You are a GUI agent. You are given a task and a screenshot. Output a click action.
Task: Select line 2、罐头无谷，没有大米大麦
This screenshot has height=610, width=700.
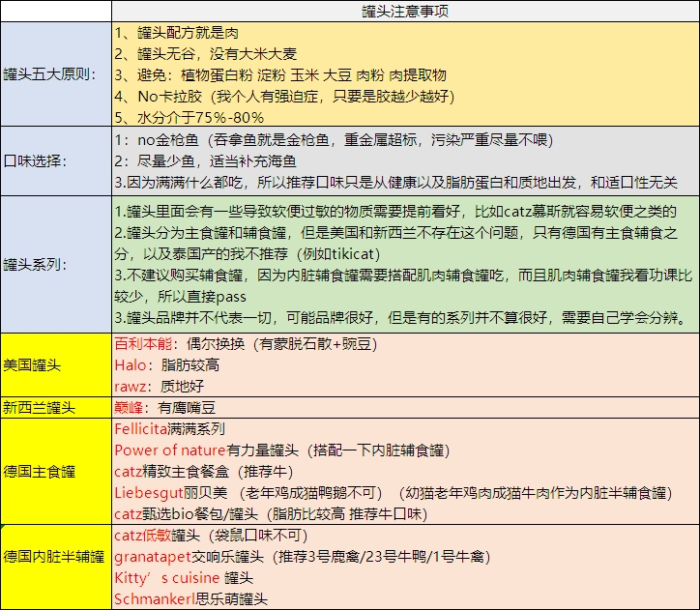(206, 54)
